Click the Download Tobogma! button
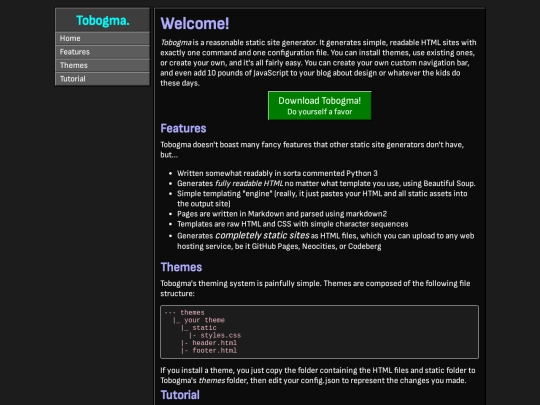The width and height of the screenshot is (540, 405). click(x=320, y=106)
